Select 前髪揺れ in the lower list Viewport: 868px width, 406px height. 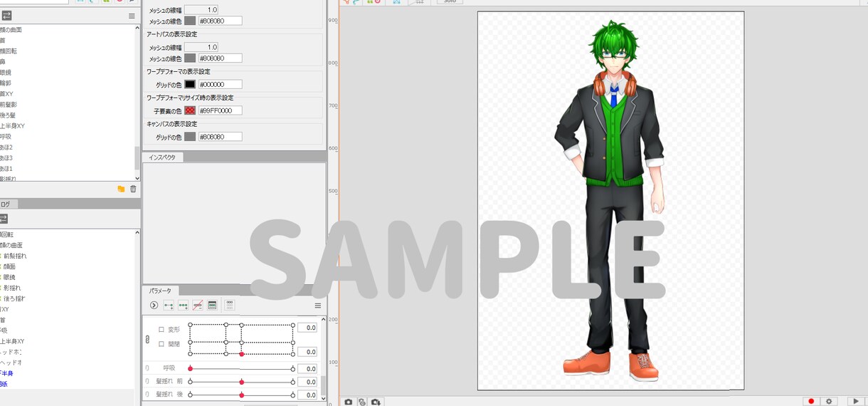pos(16,256)
